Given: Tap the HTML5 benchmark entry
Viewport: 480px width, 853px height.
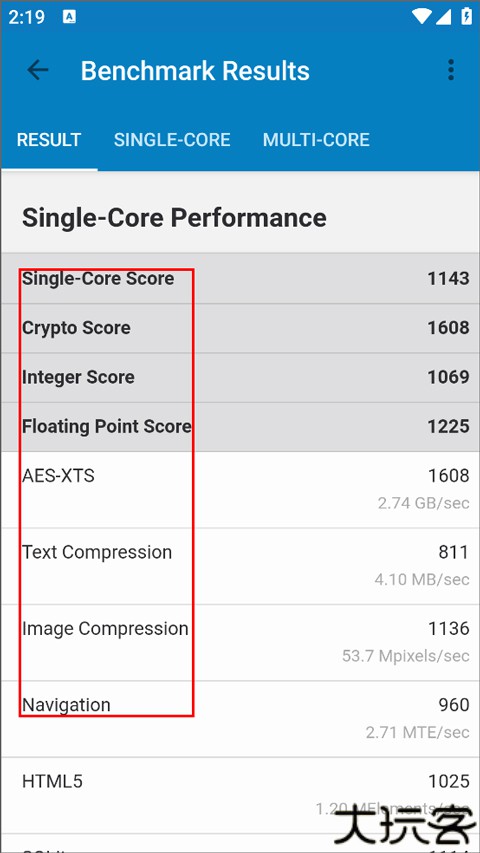Looking at the screenshot, I should pos(240,795).
